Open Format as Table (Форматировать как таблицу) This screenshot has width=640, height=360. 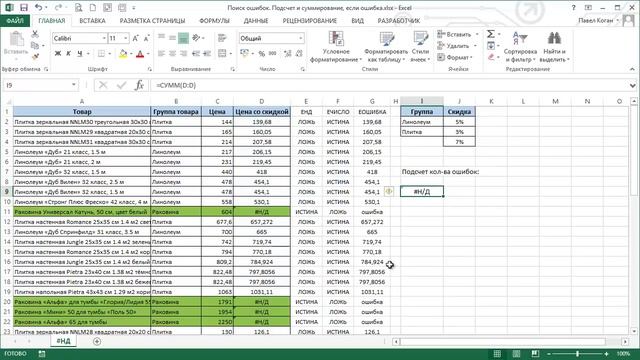pyautogui.click(x=386, y=47)
